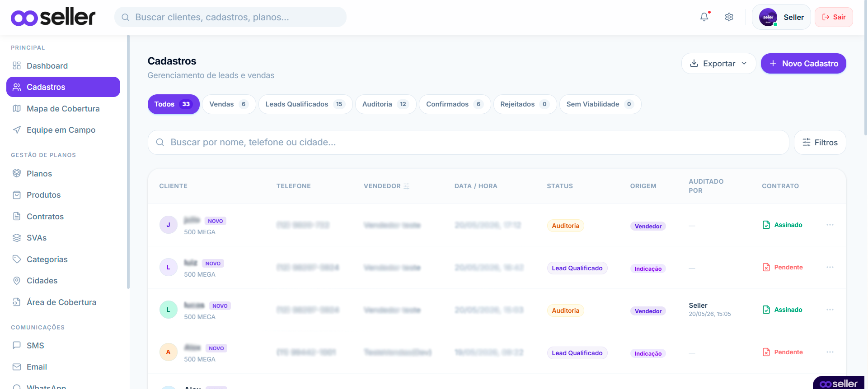Click Vendedor origin badge in first row
The height and width of the screenshot is (389, 868).
point(648,226)
